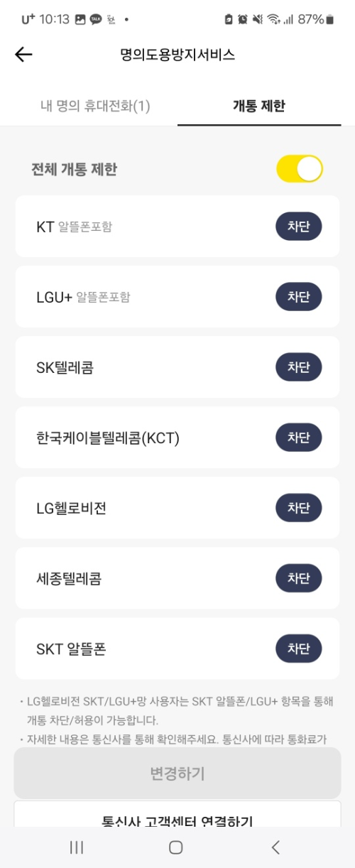Select the 개통 제한 tab

coord(259,106)
